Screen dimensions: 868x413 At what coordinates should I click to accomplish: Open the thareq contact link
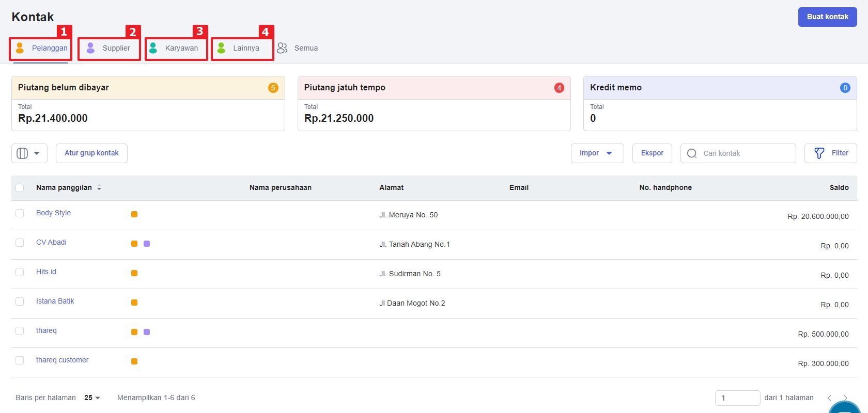coord(47,330)
